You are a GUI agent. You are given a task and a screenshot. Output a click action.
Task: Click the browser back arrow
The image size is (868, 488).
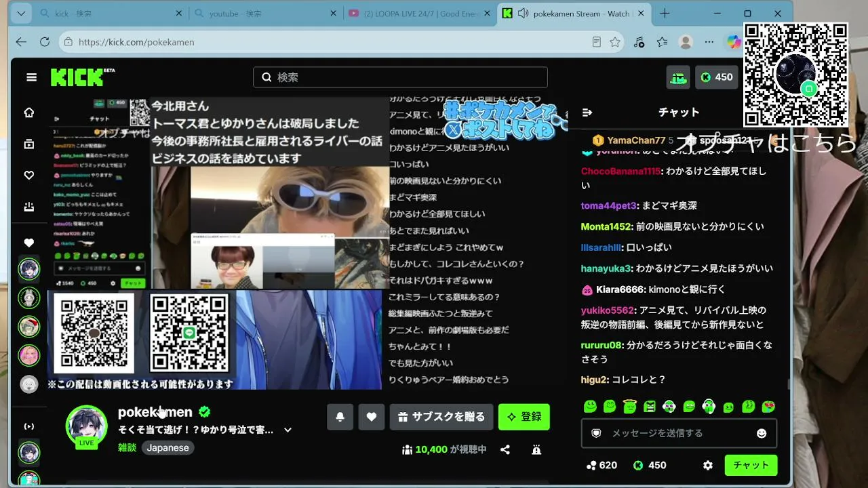(22, 42)
